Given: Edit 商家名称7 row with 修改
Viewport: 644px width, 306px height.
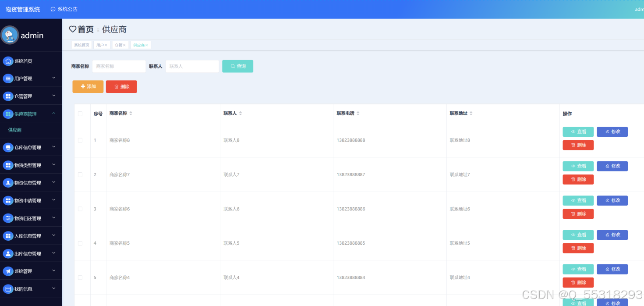Looking at the screenshot, I should [612, 166].
